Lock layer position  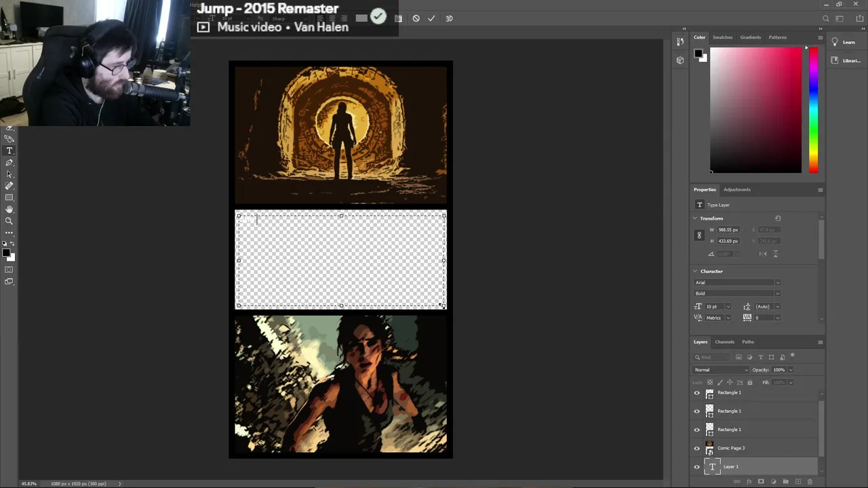pos(730,382)
